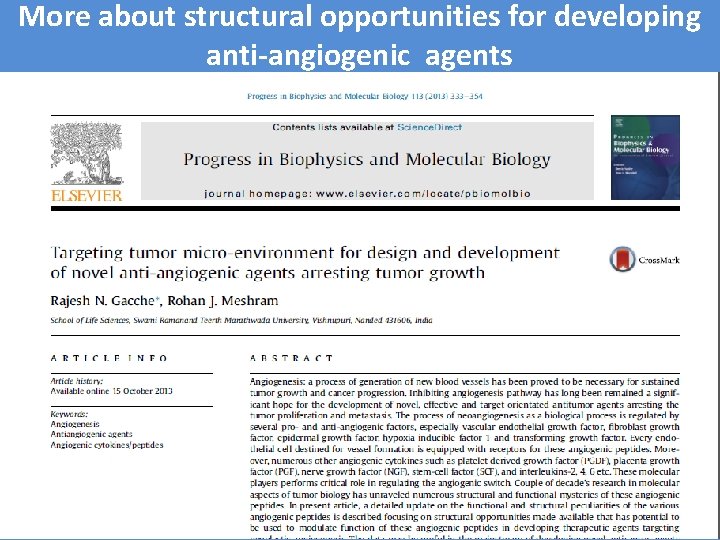Open journal homepage URL www.elsevier.com/locate/pbiomolbio
The height and width of the screenshot is (540, 720).
pos(423,194)
